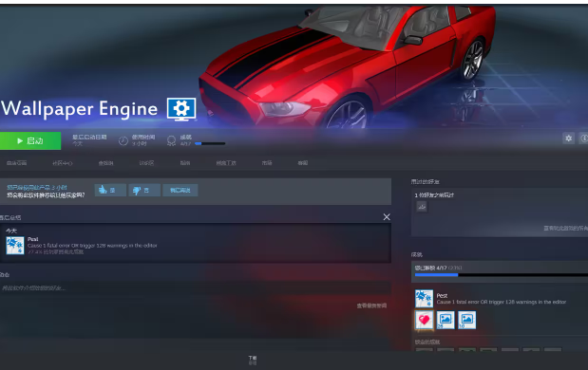
Task: Click the 'Cause 1 fatal error' text in today's summary
Action: 92,246
